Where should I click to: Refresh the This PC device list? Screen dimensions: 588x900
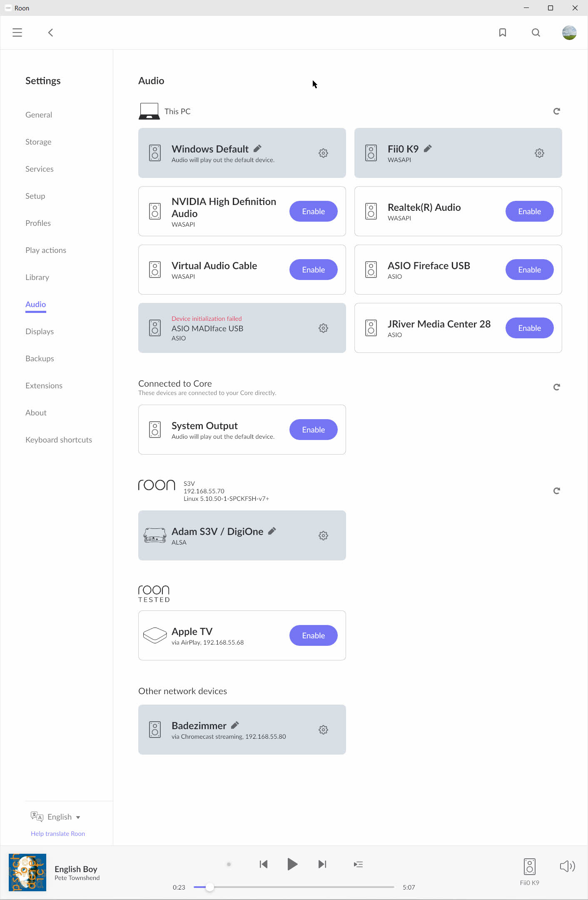[x=556, y=111]
